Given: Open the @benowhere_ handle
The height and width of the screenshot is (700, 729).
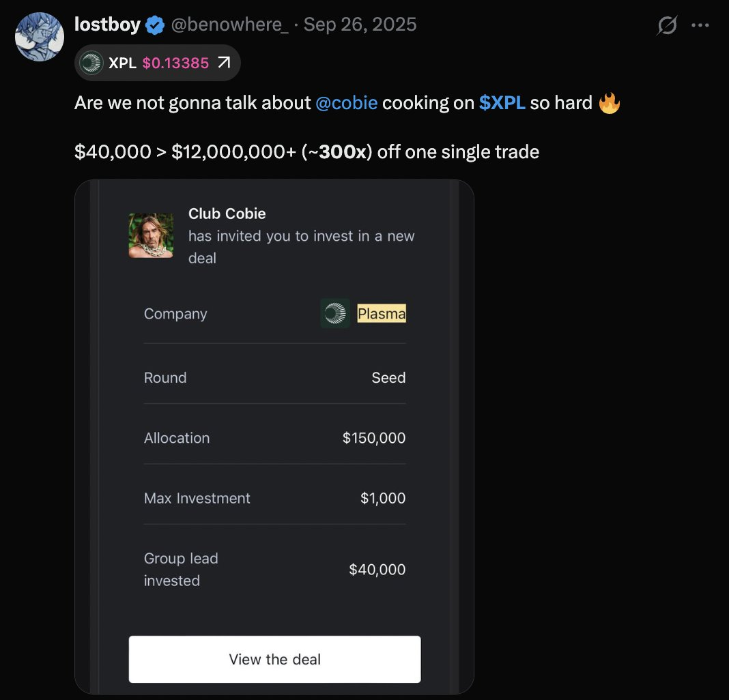Looking at the screenshot, I should click(x=229, y=25).
